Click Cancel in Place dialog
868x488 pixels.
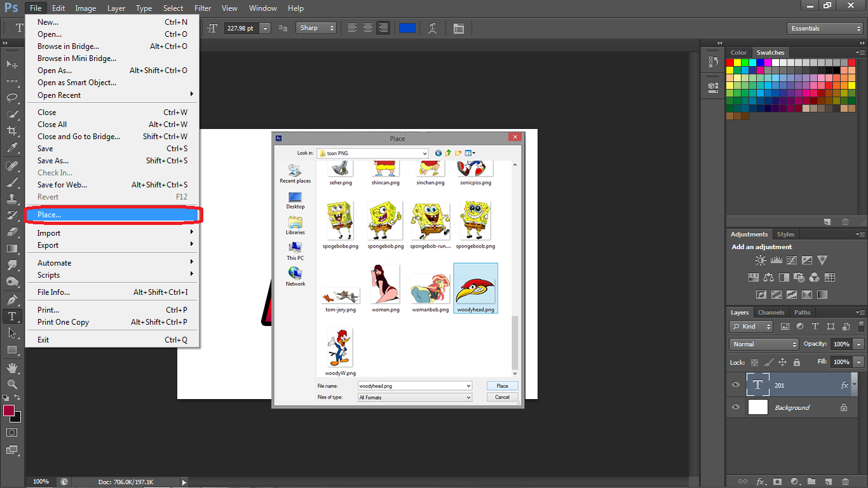click(x=503, y=397)
